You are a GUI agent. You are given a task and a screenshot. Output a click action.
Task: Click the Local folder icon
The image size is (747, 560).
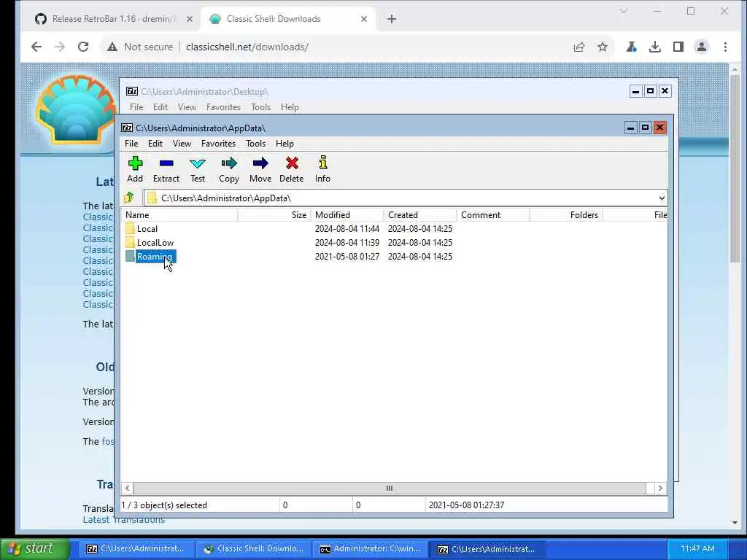[x=130, y=228]
